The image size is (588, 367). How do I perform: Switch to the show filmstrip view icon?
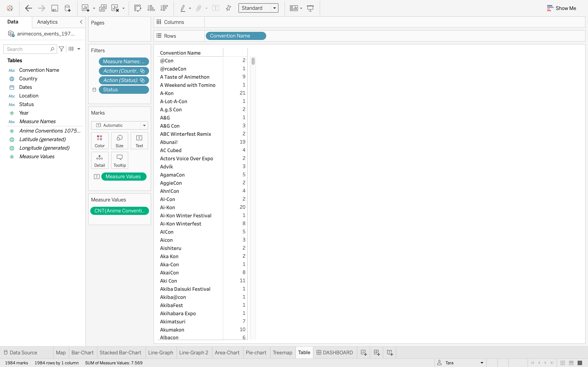tap(571, 363)
